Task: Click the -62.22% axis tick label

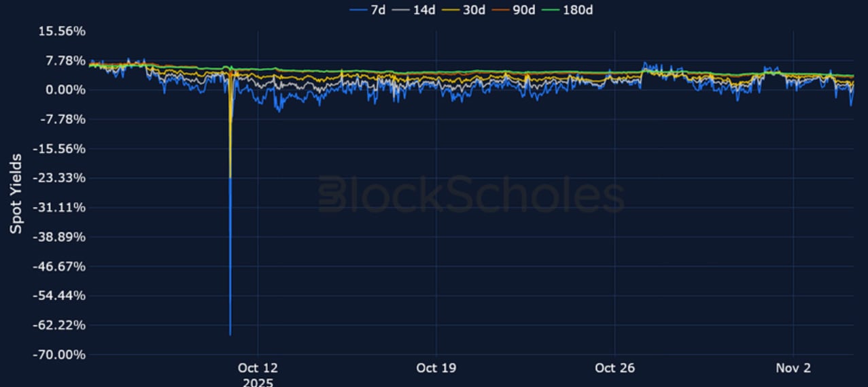Action: 60,325
